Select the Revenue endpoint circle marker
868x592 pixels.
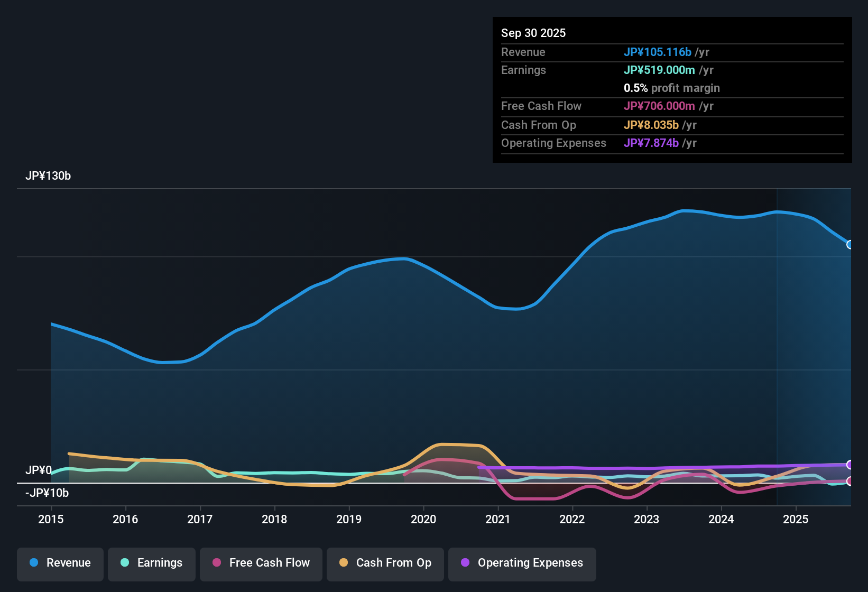tap(850, 245)
